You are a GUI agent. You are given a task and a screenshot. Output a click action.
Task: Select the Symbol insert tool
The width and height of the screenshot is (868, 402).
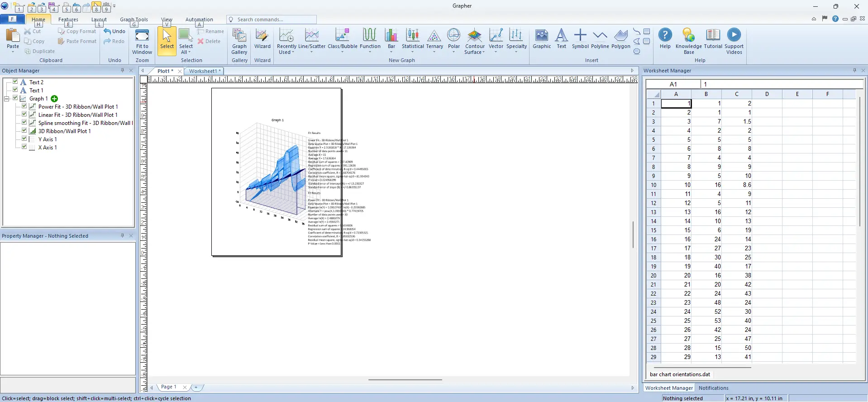point(580,39)
